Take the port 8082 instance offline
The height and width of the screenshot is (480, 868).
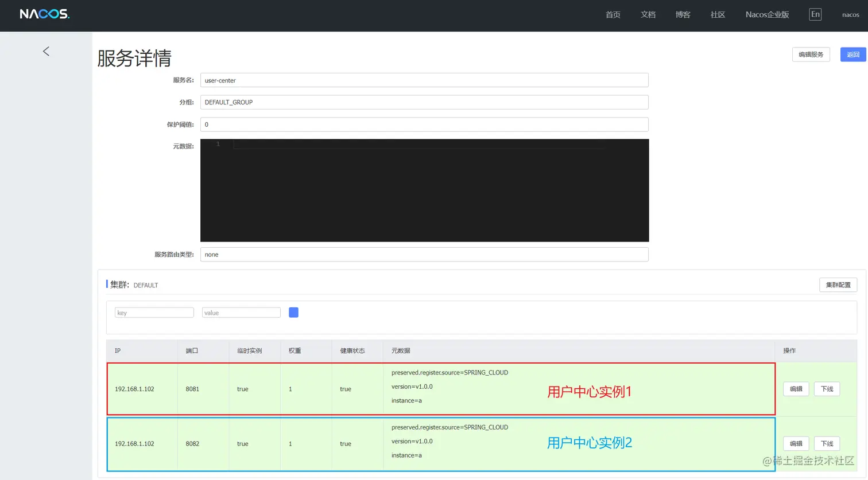pyautogui.click(x=827, y=444)
